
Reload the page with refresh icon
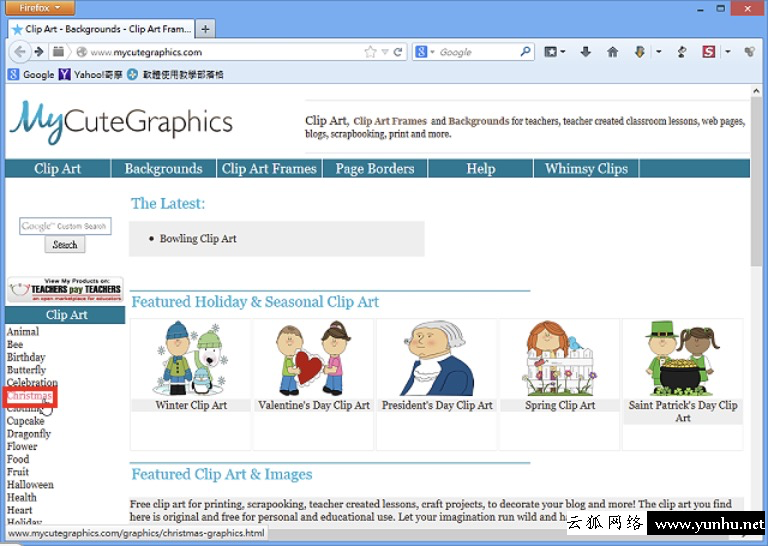398,52
